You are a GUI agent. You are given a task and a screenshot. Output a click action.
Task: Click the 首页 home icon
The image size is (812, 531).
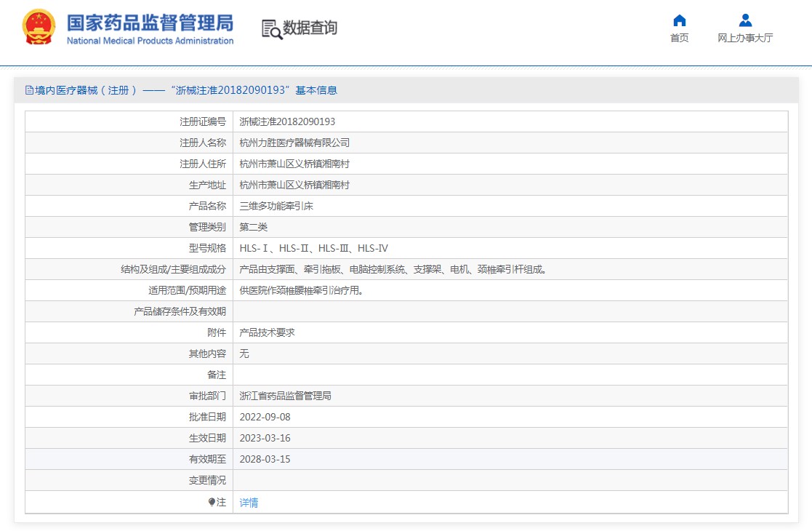(679, 20)
